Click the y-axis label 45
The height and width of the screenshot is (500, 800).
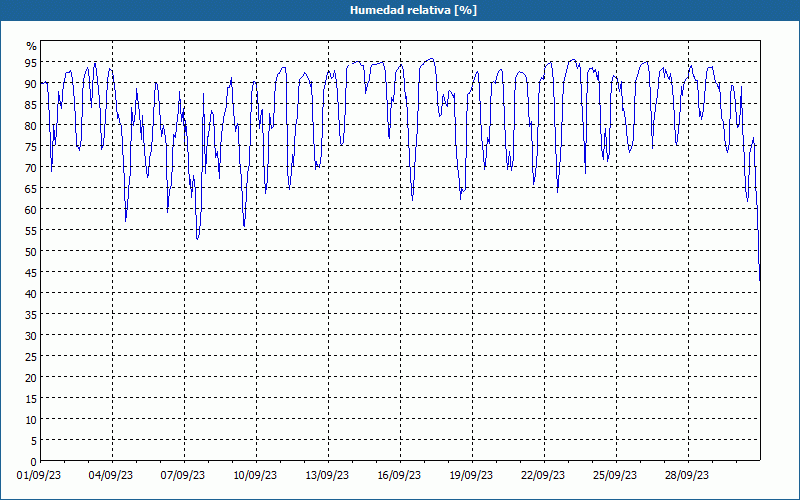(x=31, y=273)
